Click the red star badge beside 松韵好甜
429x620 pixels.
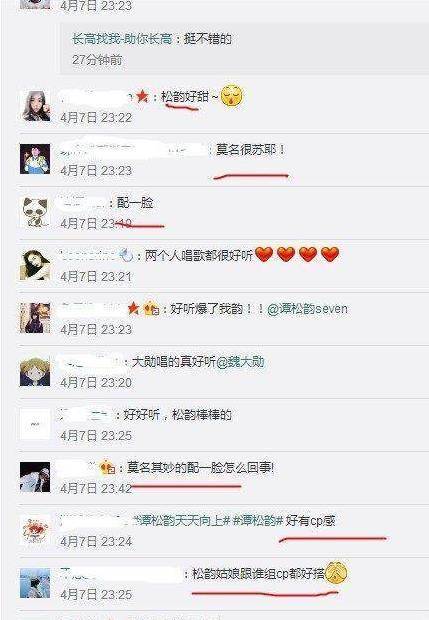click(142, 97)
